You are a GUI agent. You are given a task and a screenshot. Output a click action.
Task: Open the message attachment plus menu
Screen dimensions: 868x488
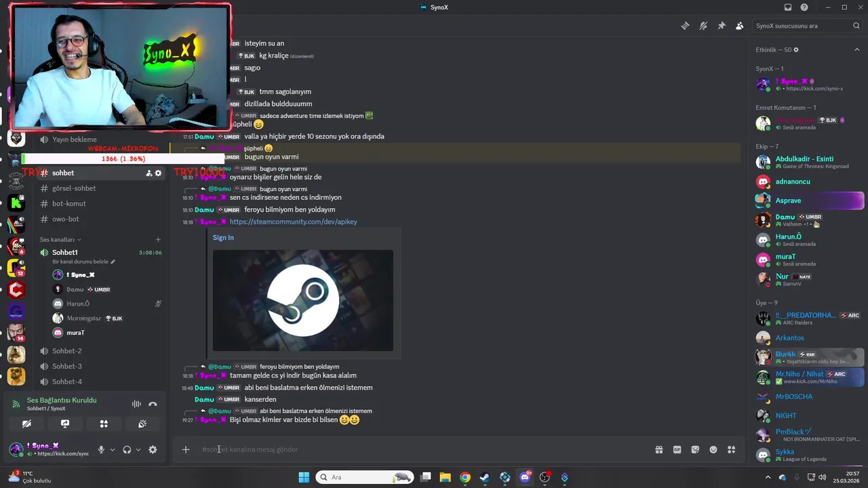(x=185, y=449)
